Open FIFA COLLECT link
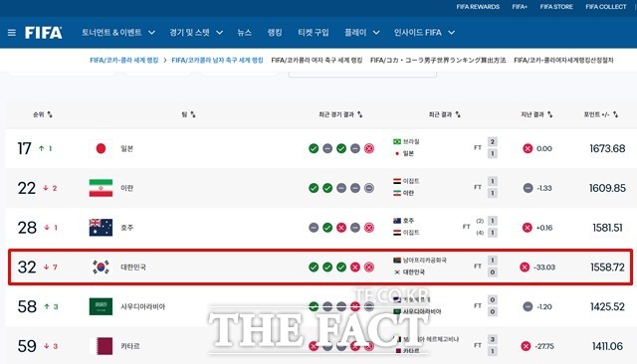Viewport: 637px width, 364px height. click(606, 7)
